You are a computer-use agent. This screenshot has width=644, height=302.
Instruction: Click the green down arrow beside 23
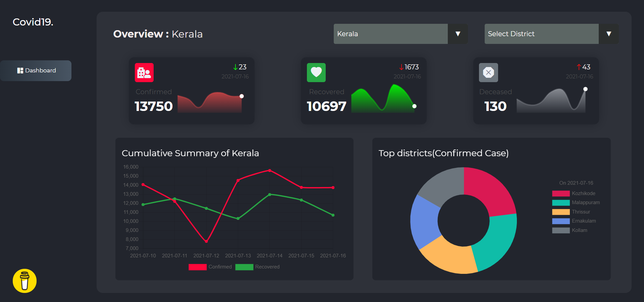point(235,67)
